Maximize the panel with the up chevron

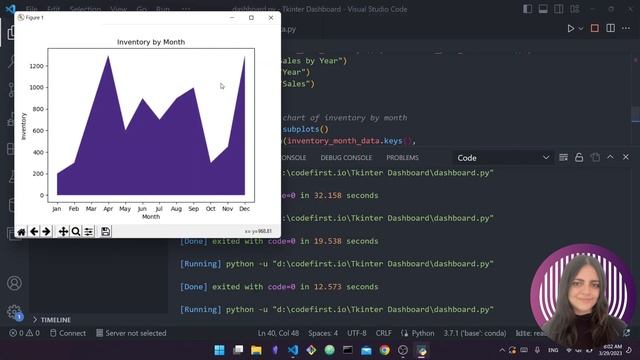tap(610, 157)
